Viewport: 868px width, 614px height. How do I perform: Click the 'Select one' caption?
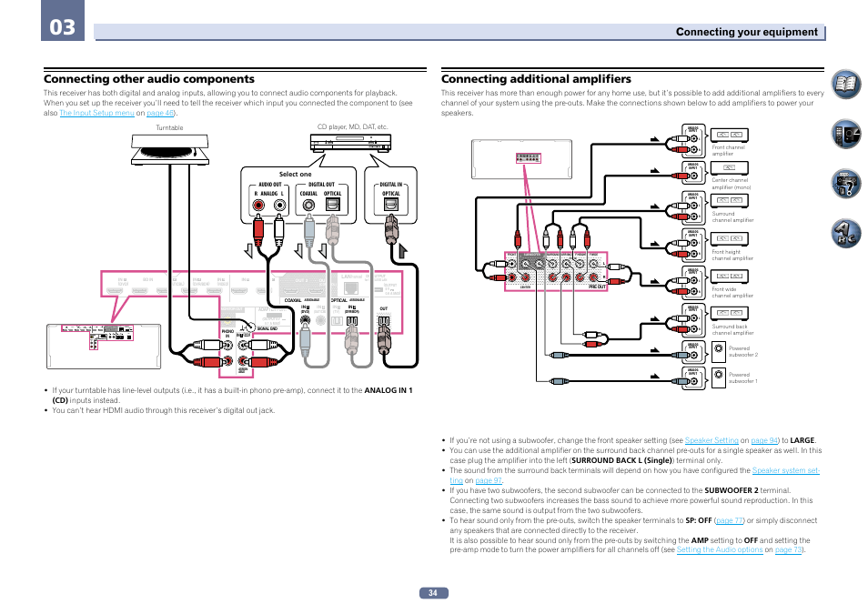pos(295,174)
